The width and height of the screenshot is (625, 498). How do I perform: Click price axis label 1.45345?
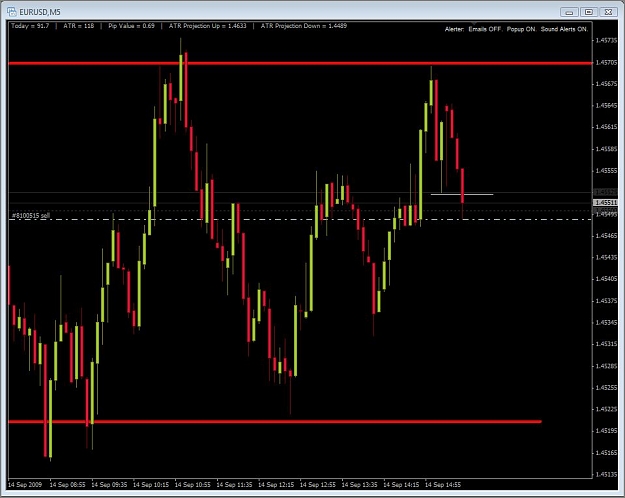pos(606,322)
